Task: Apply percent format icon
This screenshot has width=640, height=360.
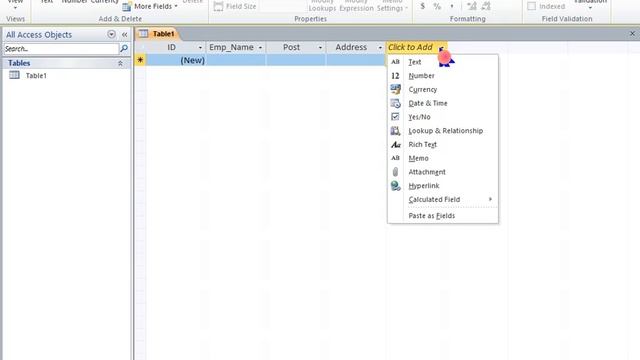Action: tap(437, 6)
